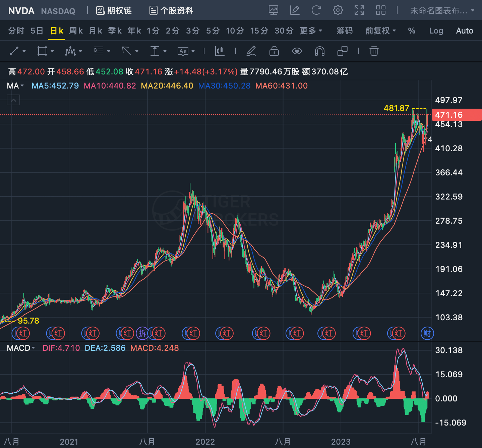This screenshot has height=448, width=482.
Task: Open the MACD indicator dropdown
Action: [x=21, y=348]
